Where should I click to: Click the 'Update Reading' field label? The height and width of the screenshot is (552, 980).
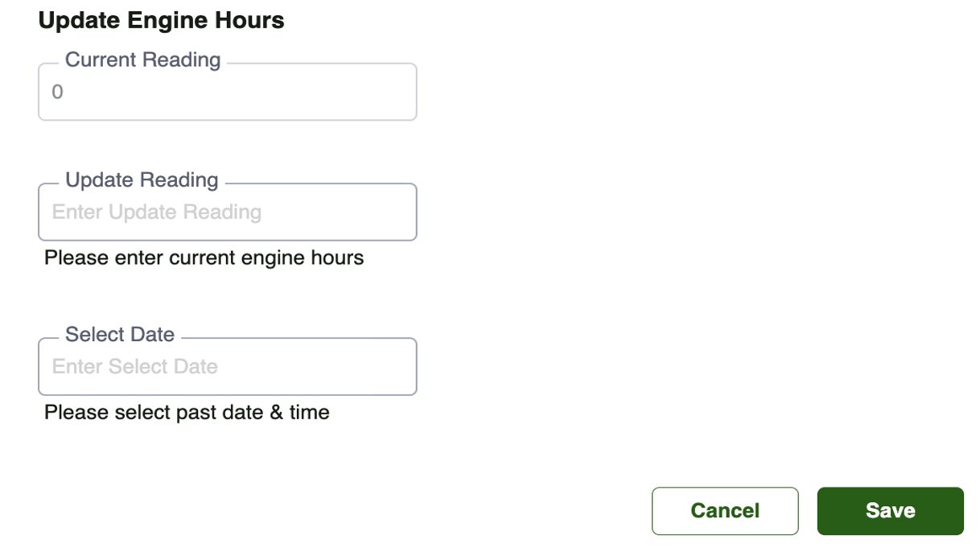(142, 180)
